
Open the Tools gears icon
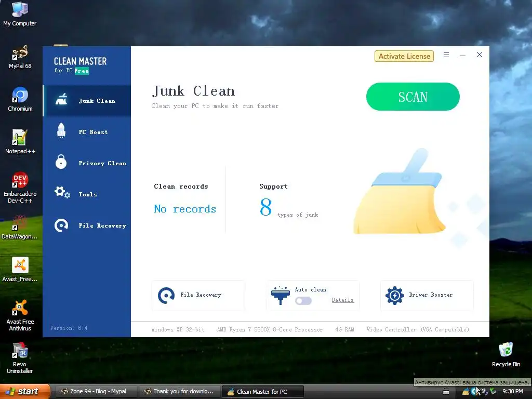click(x=62, y=192)
